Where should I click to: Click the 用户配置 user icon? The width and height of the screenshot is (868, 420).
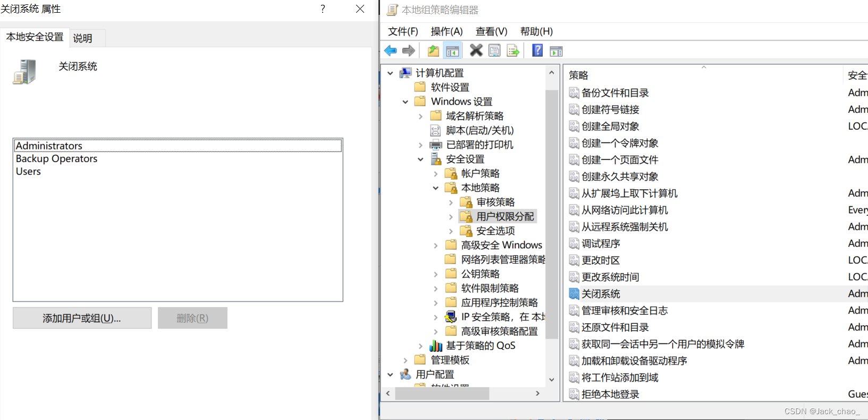coord(406,374)
